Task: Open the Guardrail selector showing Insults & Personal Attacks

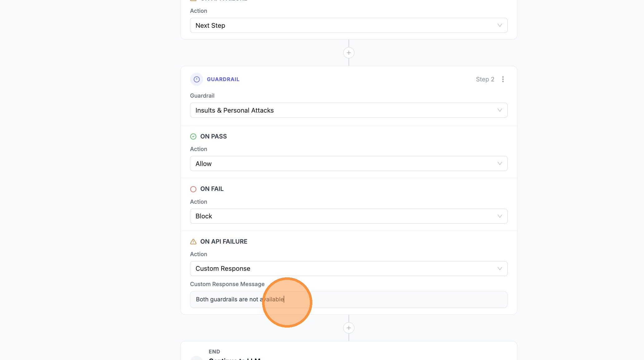Action: (x=349, y=110)
